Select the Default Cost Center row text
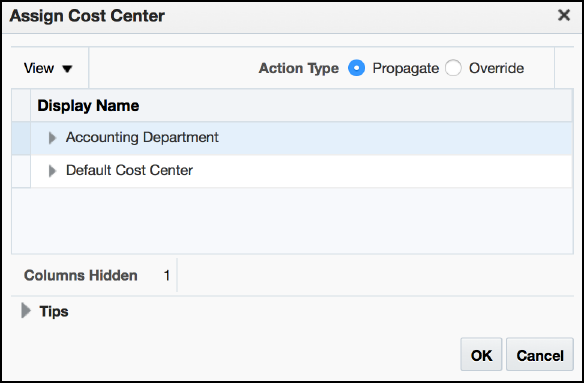The height and width of the screenshot is (383, 584). (x=129, y=170)
